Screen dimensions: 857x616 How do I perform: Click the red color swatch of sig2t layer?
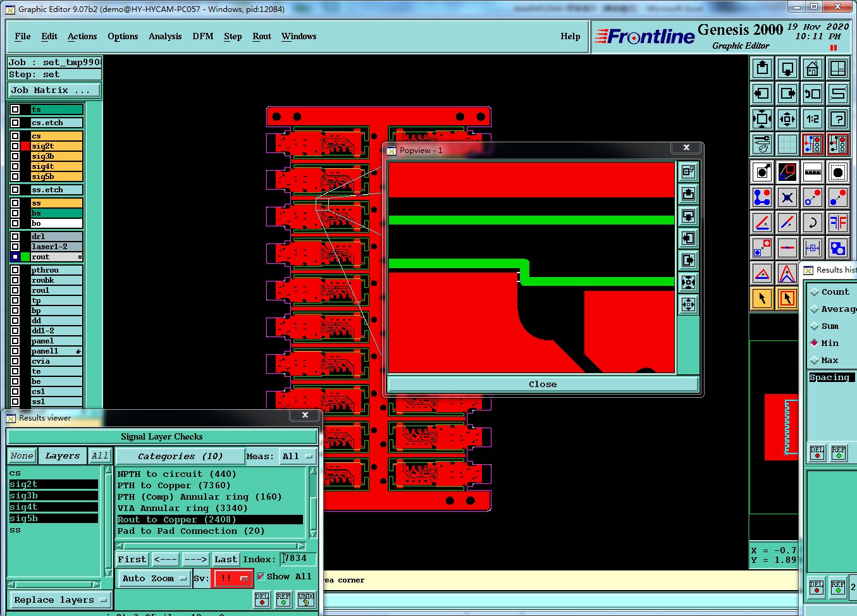pyautogui.click(x=25, y=146)
